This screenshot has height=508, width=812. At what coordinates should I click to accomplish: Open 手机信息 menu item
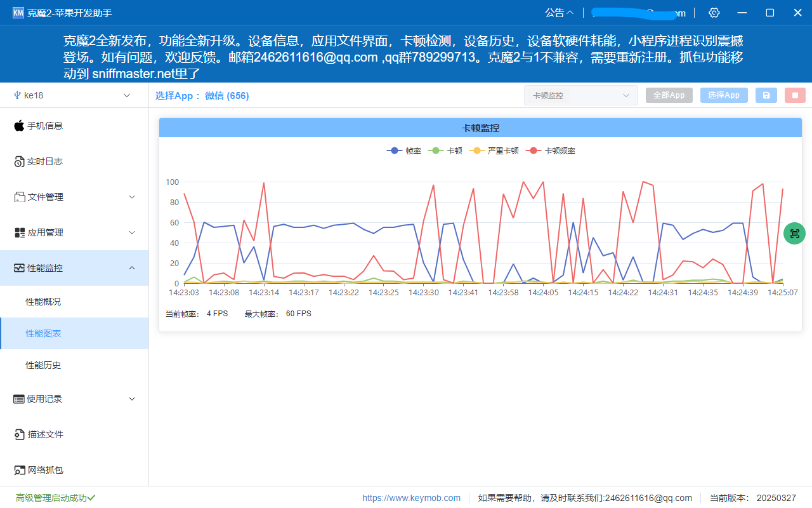coord(74,126)
